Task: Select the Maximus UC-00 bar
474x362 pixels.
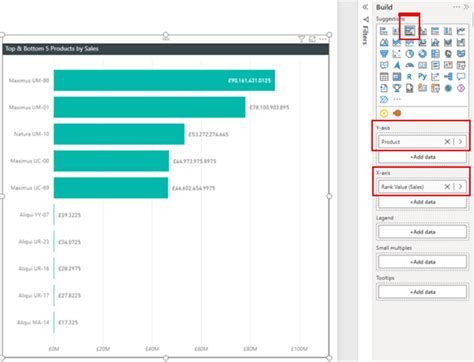Action: [111, 161]
